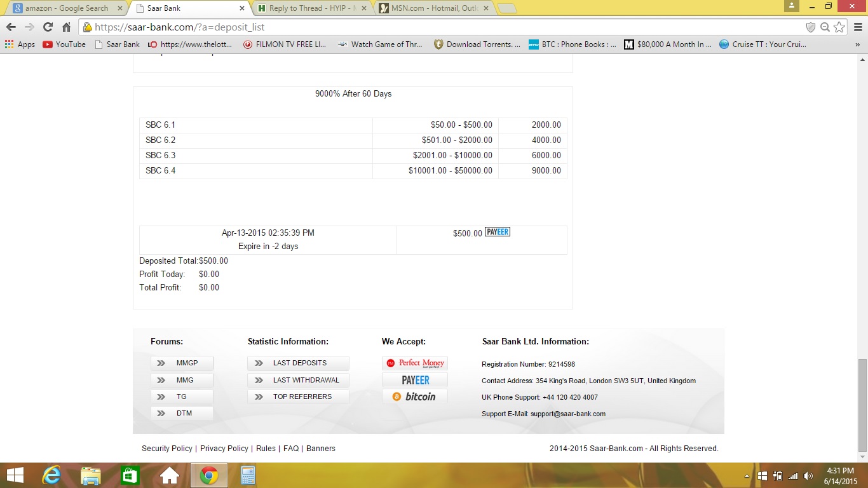Show hidden system tray icons
This screenshot has width=868, height=488.
[747, 476]
